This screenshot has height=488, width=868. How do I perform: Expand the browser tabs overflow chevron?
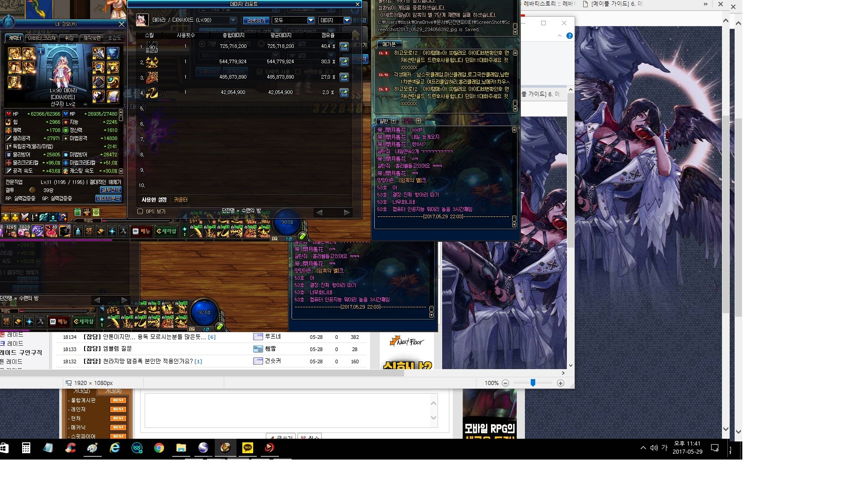click(706, 4)
